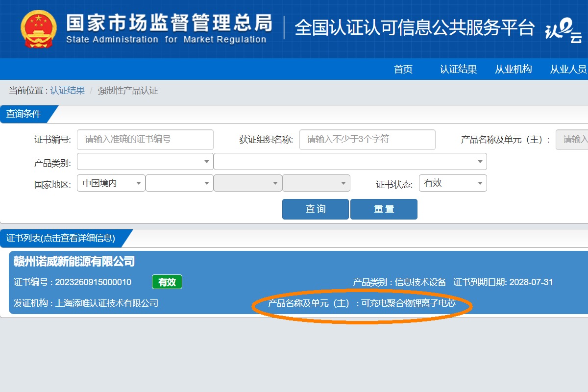
Task: Click the 认e云 logo icon
Action: coord(564,30)
